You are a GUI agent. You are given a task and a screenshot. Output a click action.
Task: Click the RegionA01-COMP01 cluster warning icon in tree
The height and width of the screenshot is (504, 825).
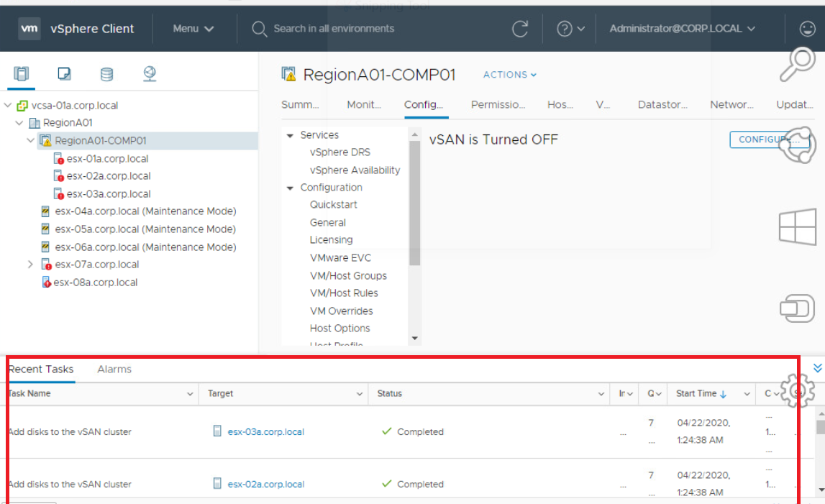pyautogui.click(x=46, y=141)
